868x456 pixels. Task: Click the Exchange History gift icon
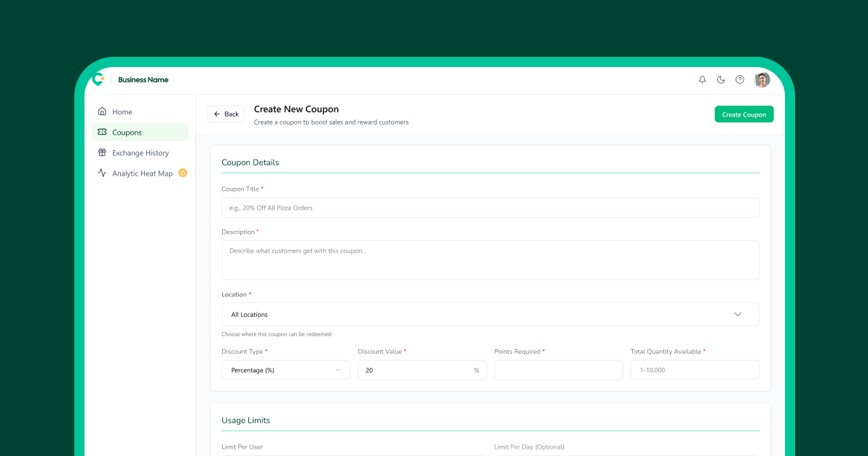(x=102, y=152)
